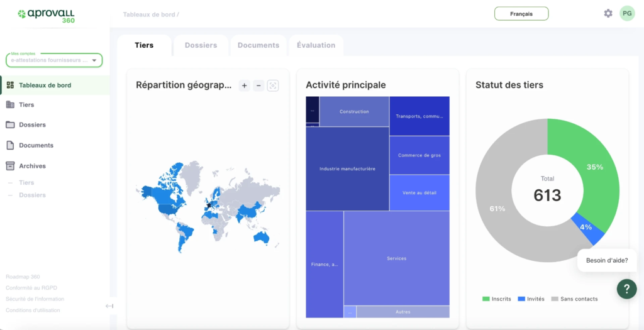Click blue Invités legend swatch

(x=521, y=299)
